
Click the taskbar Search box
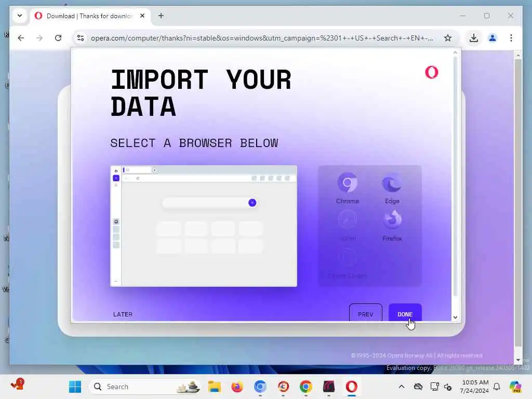coord(145,387)
